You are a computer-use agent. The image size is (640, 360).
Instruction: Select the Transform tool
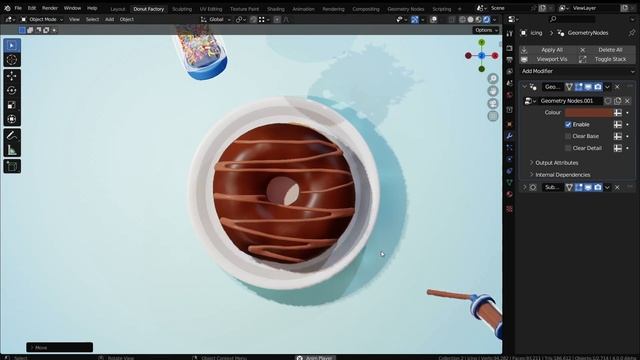point(12,119)
